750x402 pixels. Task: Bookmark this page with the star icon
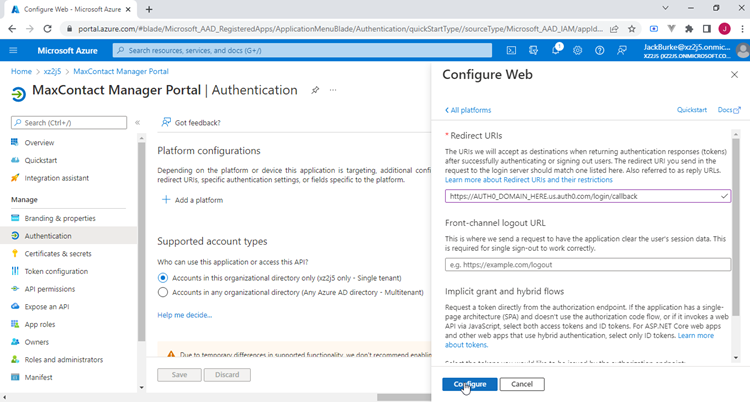pos(632,29)
